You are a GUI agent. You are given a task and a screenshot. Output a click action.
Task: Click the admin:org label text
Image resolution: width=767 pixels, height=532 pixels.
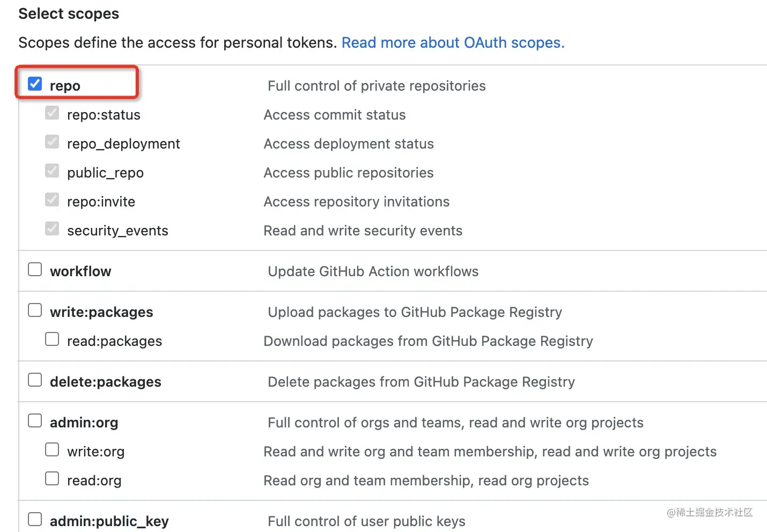(84, 423)
